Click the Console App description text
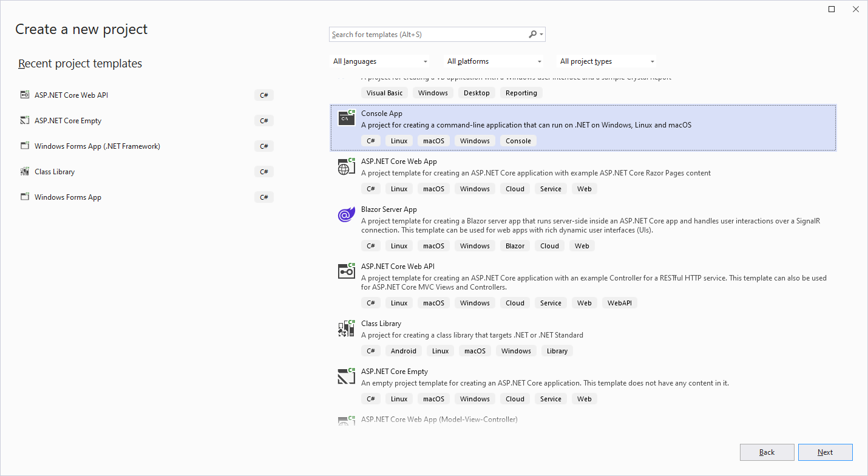 point(526,125)
